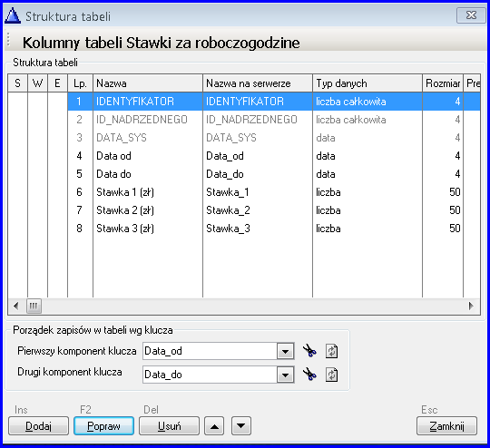
Task: Expand the Drugi komponent klucza dropdown
Action: coord(285,375)
